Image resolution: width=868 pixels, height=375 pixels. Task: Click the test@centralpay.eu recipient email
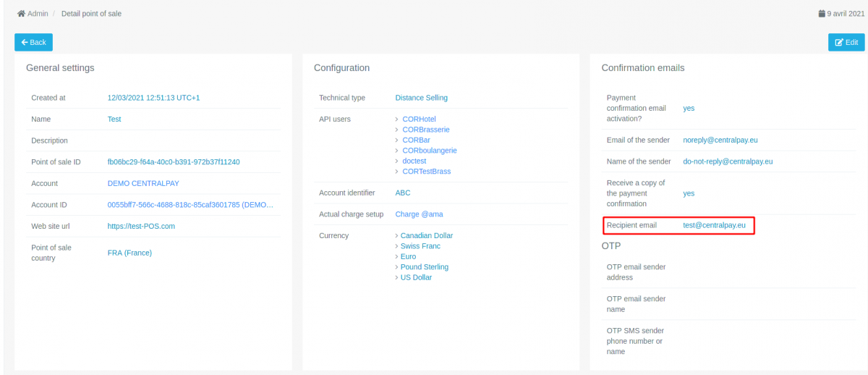point(714,225)
